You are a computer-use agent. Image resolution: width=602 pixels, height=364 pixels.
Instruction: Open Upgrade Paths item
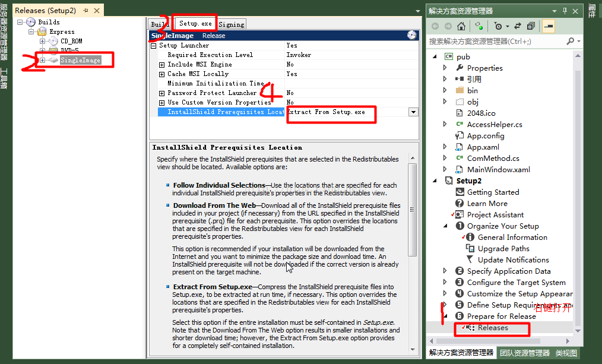[503, 248]
